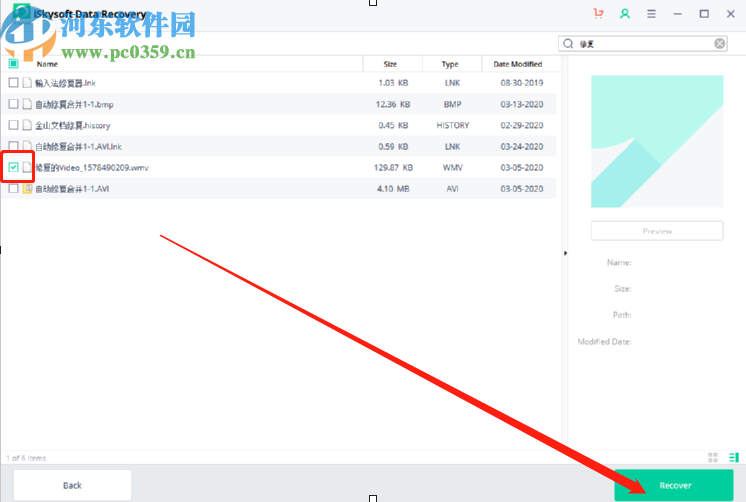Click the 12.36 KB size cell
The height and width of the screenshot is (502, 746).
pos(393,104)
